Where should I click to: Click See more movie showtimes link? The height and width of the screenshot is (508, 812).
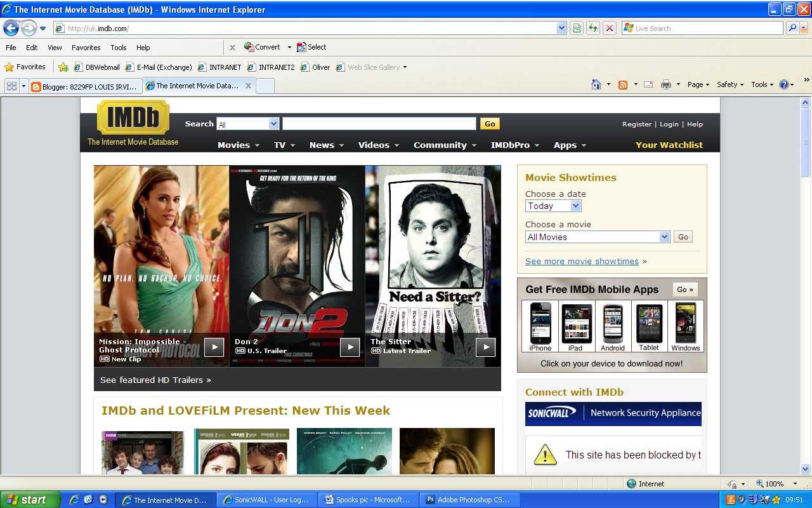pos(582,261)
